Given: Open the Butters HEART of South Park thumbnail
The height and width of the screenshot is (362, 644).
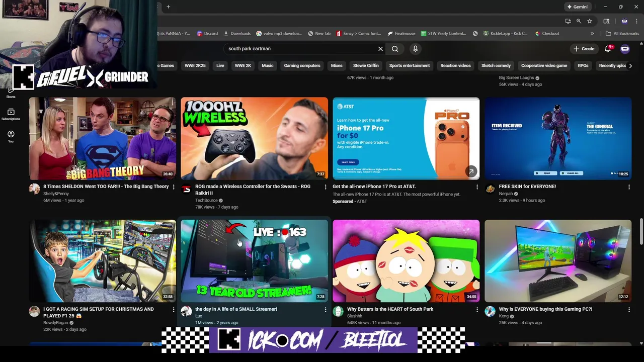Looking at the screenshot, I should (x=406, y=261).
